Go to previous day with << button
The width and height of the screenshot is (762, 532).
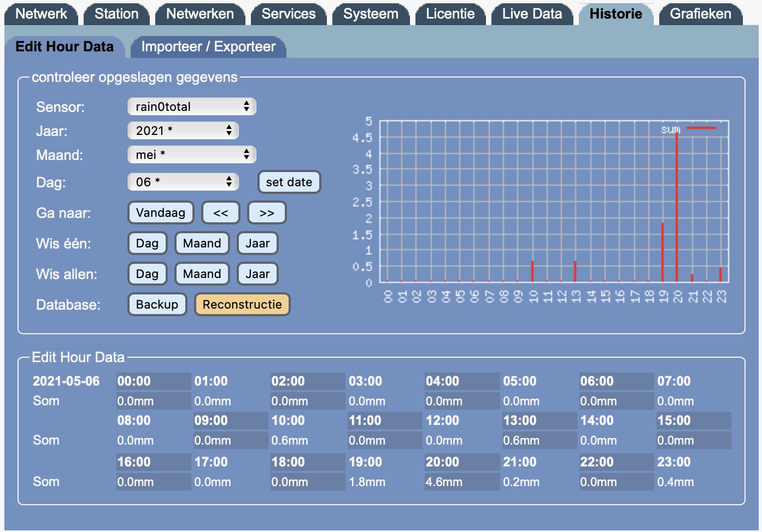pos(221,212)
